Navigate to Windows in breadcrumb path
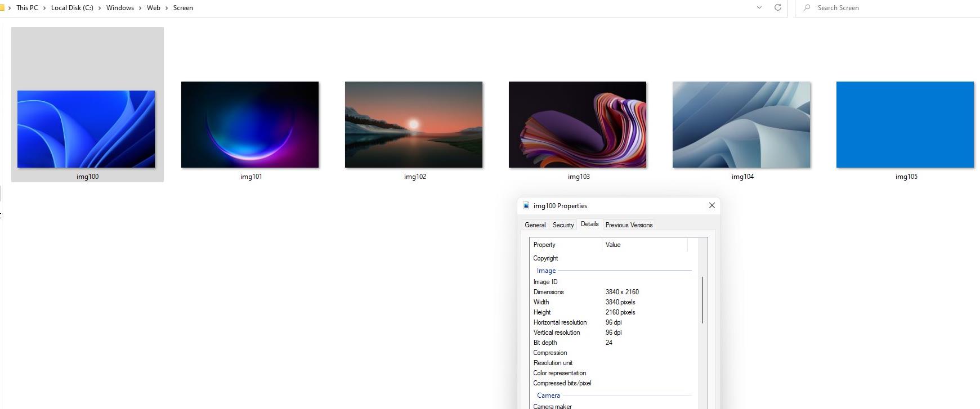 [120, 8]
